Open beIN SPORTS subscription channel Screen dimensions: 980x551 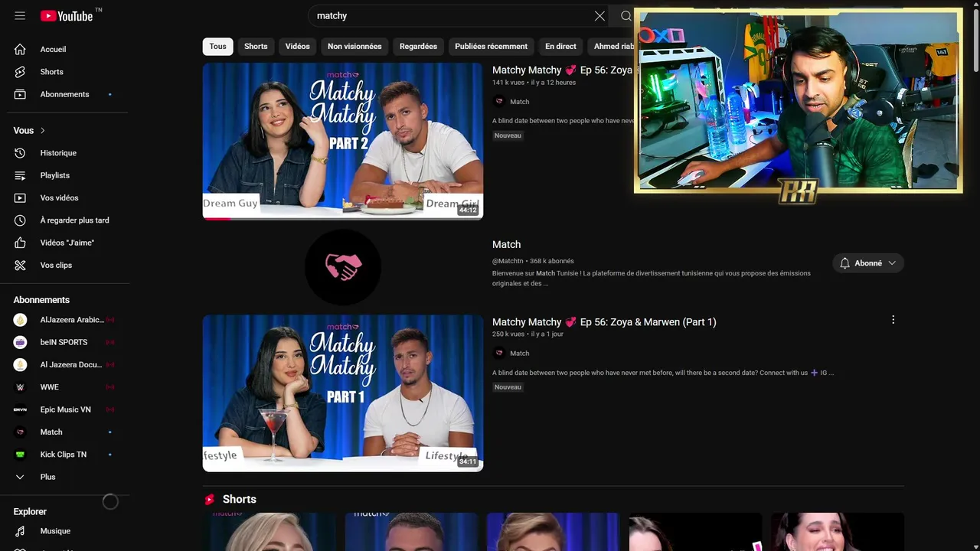click(x=65, y=342)
